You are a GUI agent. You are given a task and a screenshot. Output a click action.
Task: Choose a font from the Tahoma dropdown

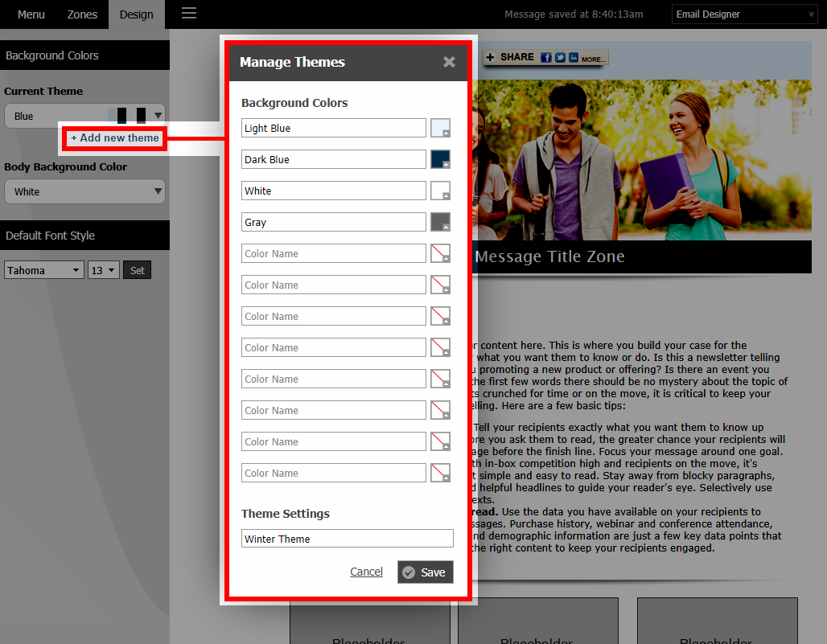point(43,270)
